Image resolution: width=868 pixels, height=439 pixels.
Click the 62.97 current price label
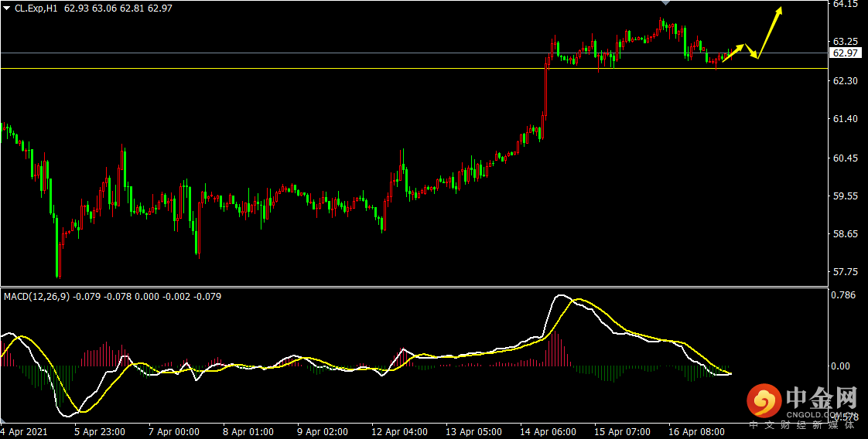[x=846, y=53]
